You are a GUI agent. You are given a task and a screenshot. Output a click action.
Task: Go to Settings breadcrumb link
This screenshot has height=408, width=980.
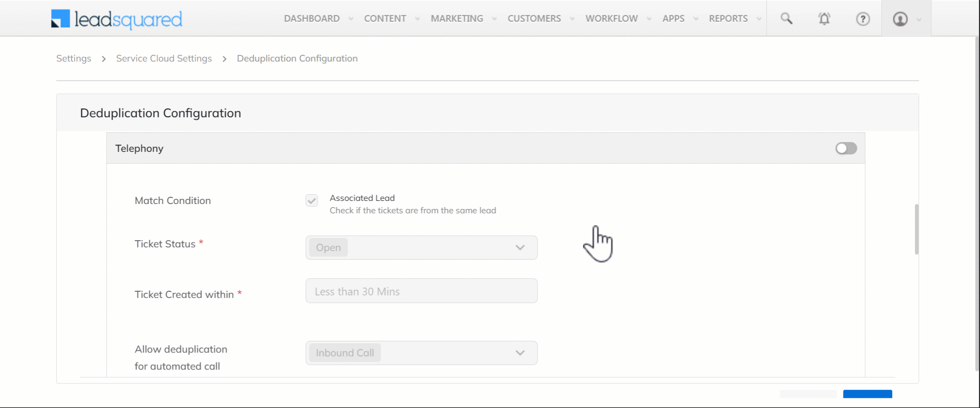[73, 58]
